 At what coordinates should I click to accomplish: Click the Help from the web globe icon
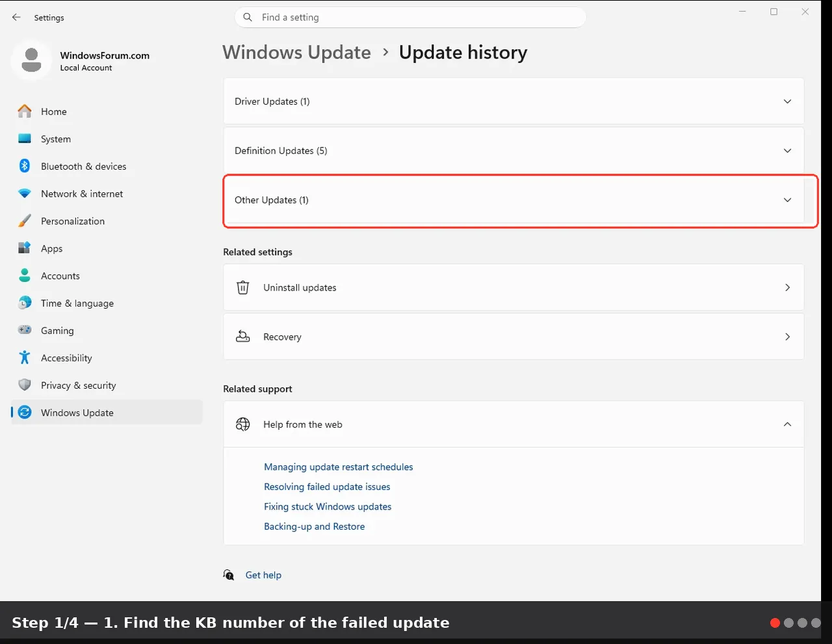pos(243,424)
